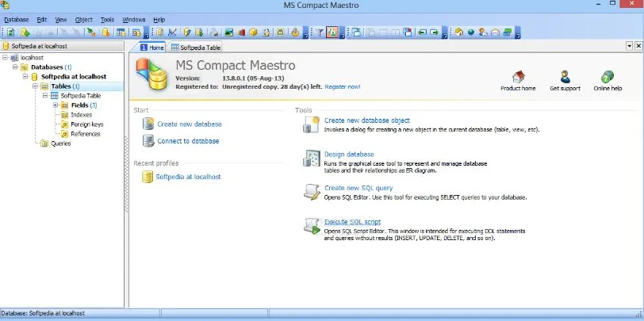Open the Tools menu
644x321 pixels.
[x=107, y=20]
